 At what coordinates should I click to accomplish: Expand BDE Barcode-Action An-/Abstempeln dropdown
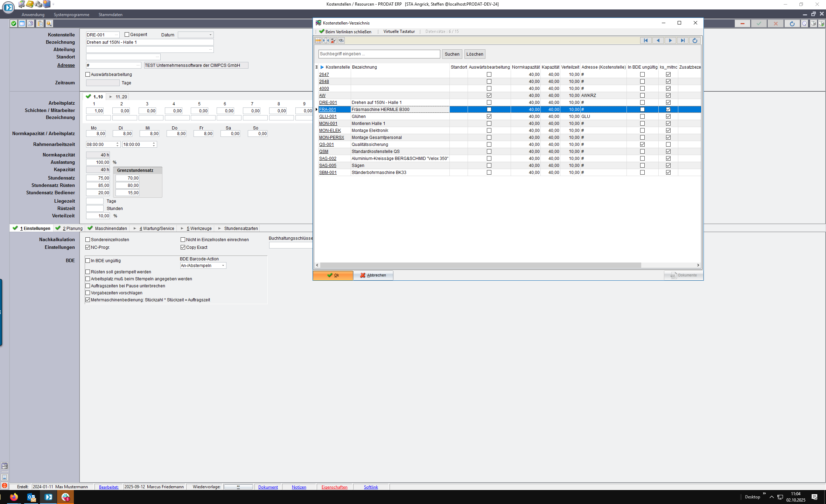223,266
